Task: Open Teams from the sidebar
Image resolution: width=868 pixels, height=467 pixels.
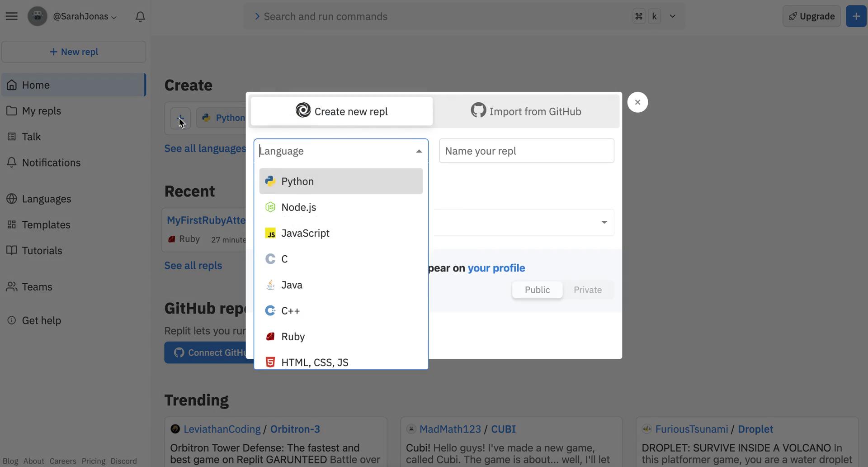Action: [37, 287]
